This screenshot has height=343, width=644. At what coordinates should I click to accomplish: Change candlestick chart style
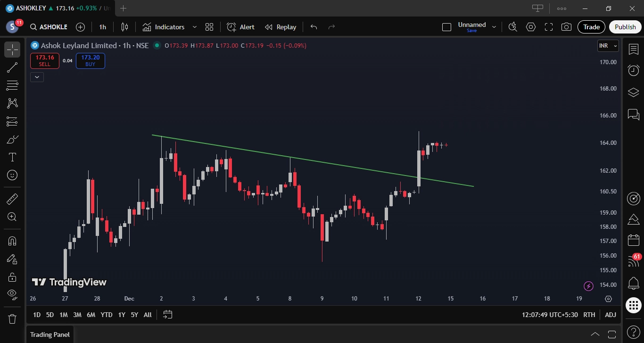(x=124, y=27)
